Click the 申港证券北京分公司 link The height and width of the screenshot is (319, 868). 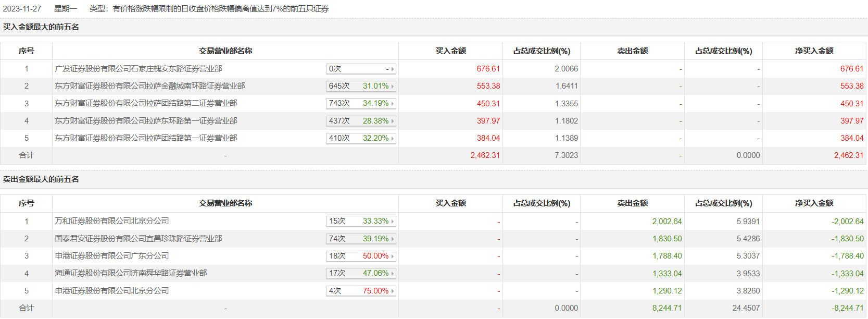point(112,291)
